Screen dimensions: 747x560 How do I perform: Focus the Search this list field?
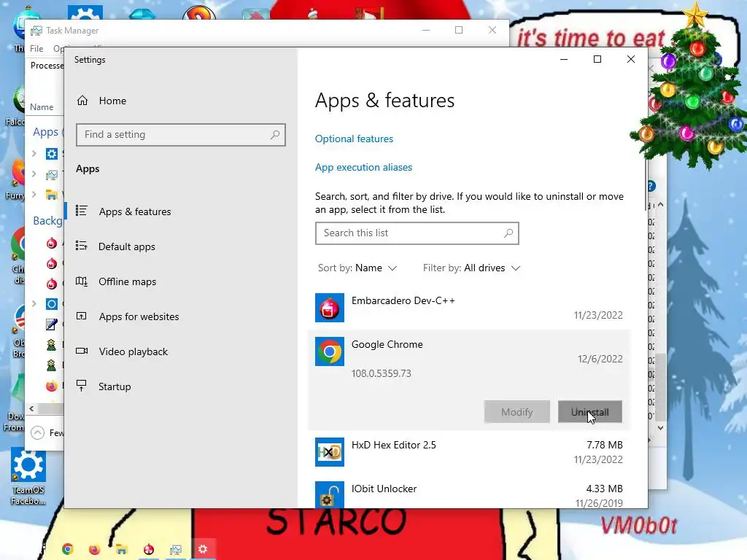coord(417,233)
